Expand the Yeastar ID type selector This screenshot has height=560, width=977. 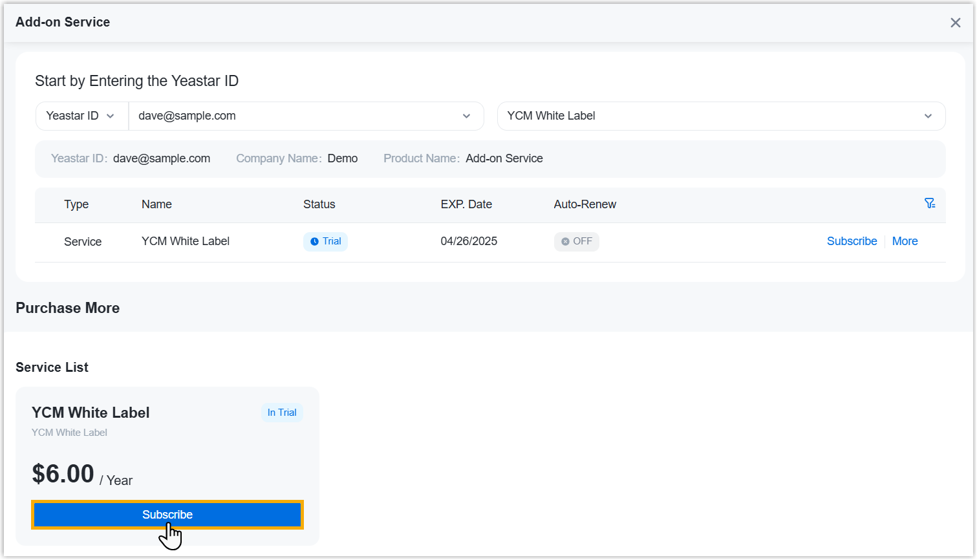click(81, 116)
